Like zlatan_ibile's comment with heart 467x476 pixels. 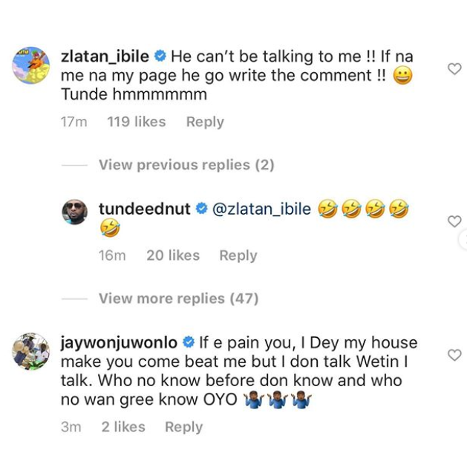454,69
